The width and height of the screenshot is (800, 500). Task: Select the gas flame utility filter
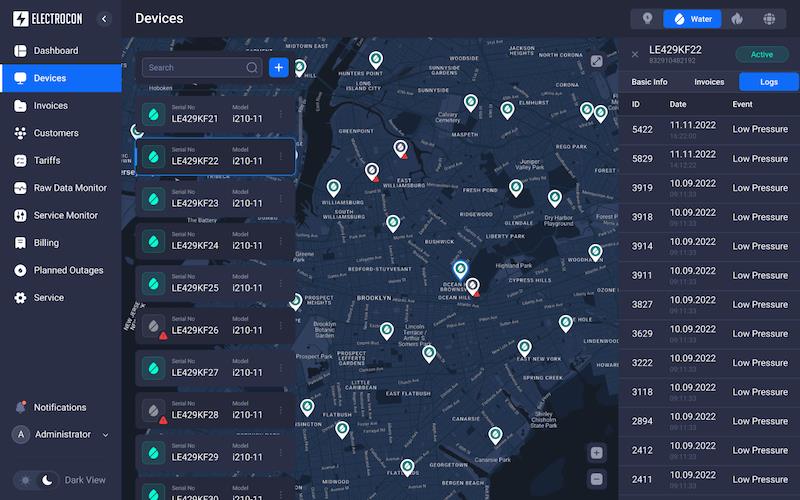(x=737, y=18)
